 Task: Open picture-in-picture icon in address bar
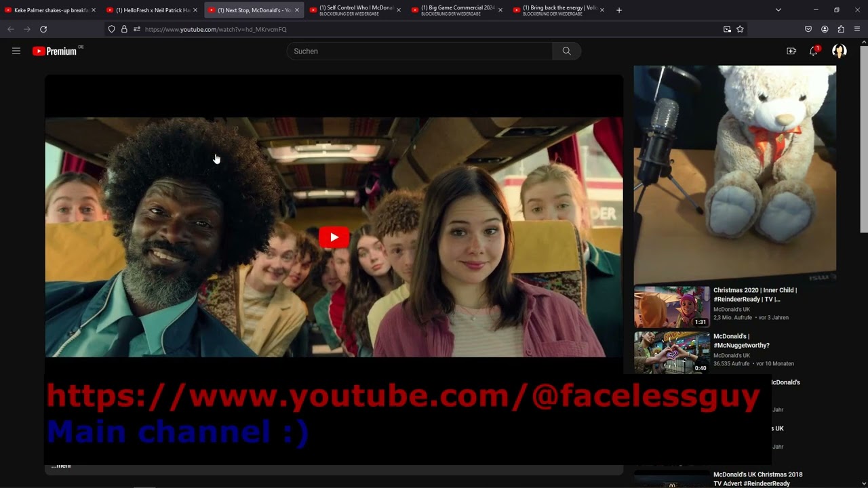coord(727,29)
